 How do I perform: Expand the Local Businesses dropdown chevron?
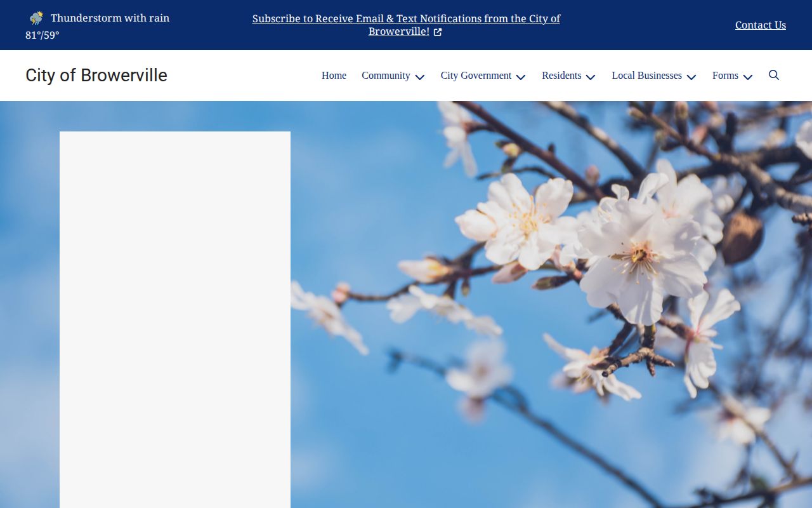pos(691,77)
